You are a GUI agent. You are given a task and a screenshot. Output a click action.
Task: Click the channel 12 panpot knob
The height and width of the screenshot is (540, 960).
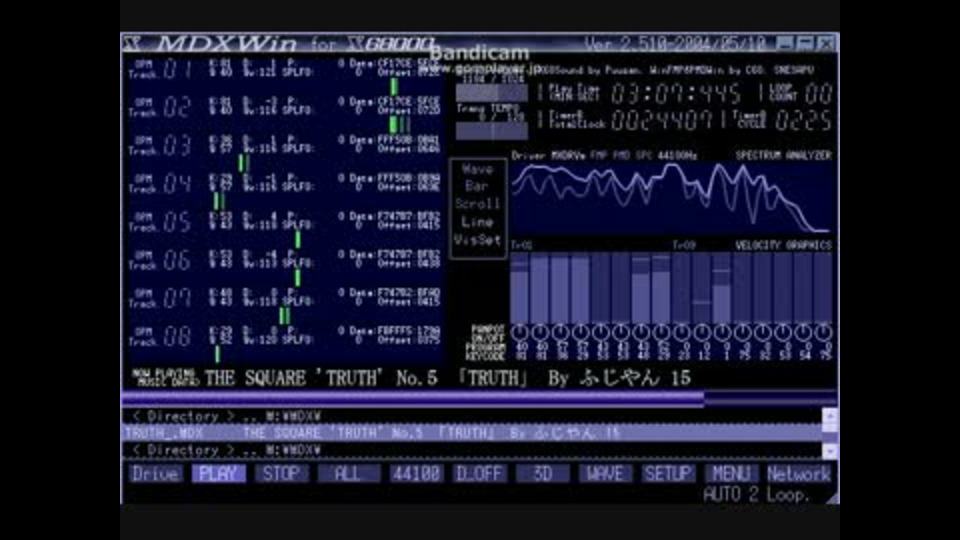pyautogui.click(x=742, y=332)
